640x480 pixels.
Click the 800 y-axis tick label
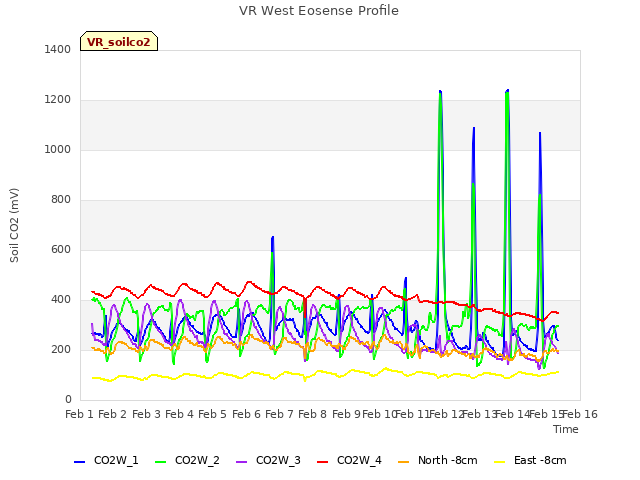(x=61, y=200)
